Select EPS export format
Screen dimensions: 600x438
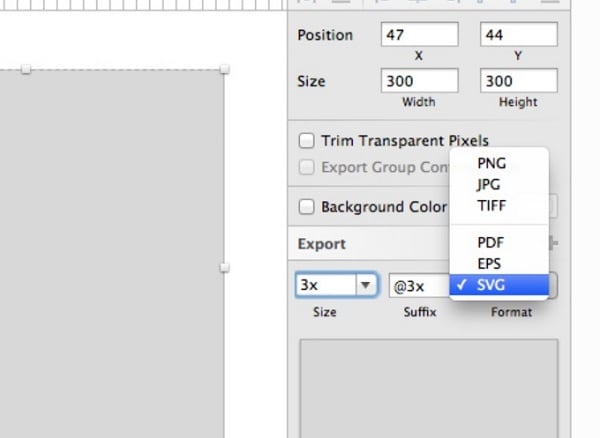490,264
